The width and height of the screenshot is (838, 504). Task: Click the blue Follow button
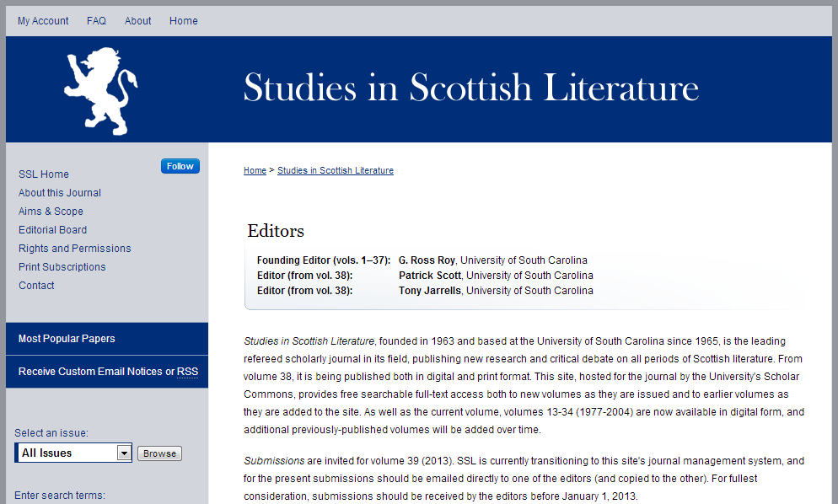[x=180, y=166]
